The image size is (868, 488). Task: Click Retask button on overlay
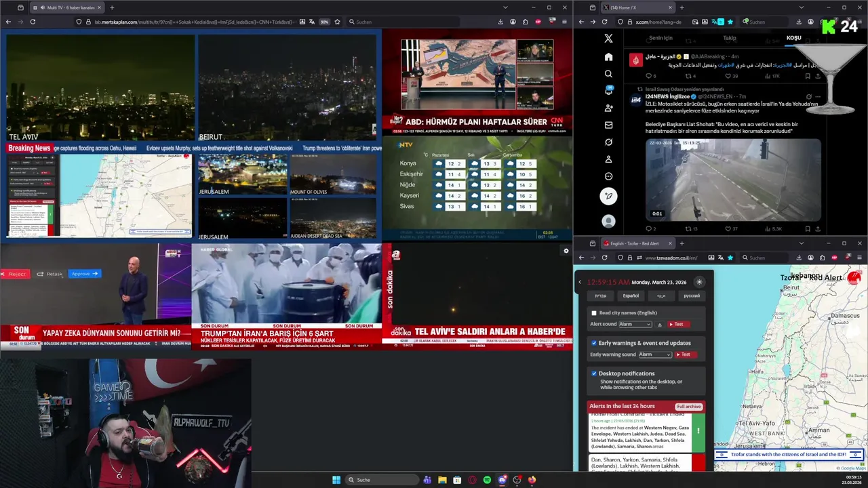pos(50,274)
